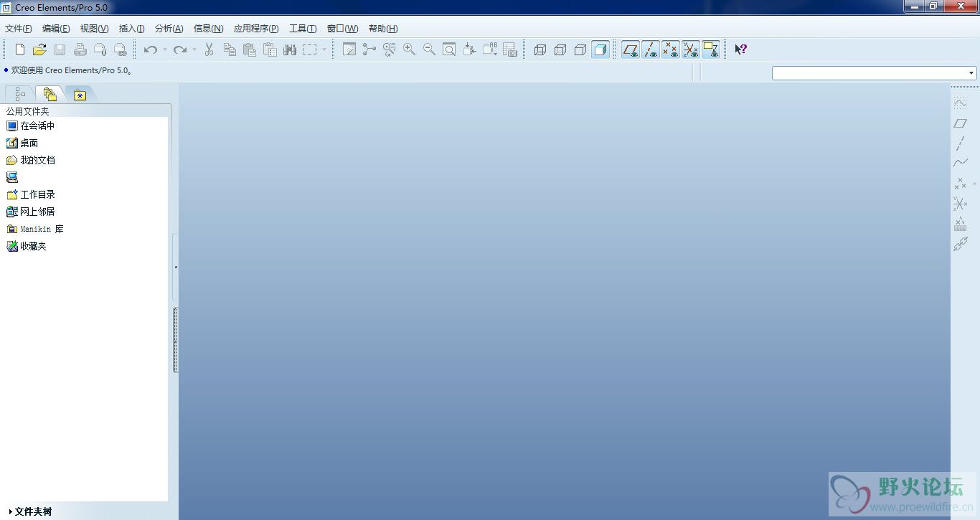This screenshot has width=980, height=520.
Task: Click the Coordinate System tool in right toolbar
Action: click(960, 204)
